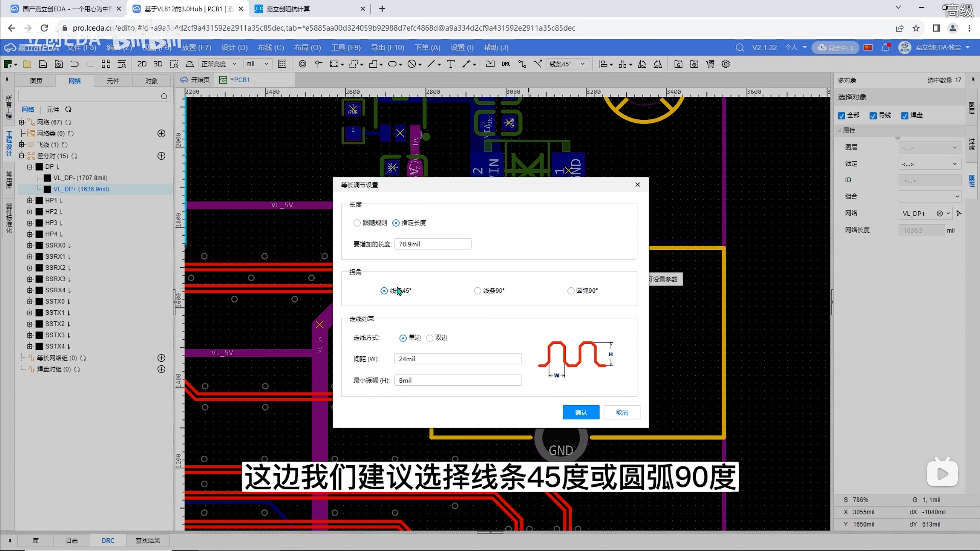Image resolution: width=980 pixels, height=551 pixels.
Task: Click the 间距 (W) input field
Action: 458,359
